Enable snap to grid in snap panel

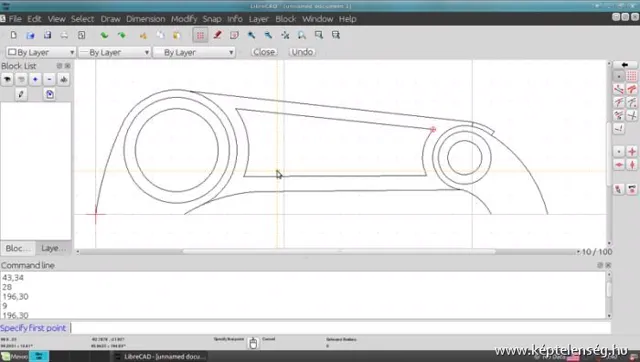(x=632, y=76)
